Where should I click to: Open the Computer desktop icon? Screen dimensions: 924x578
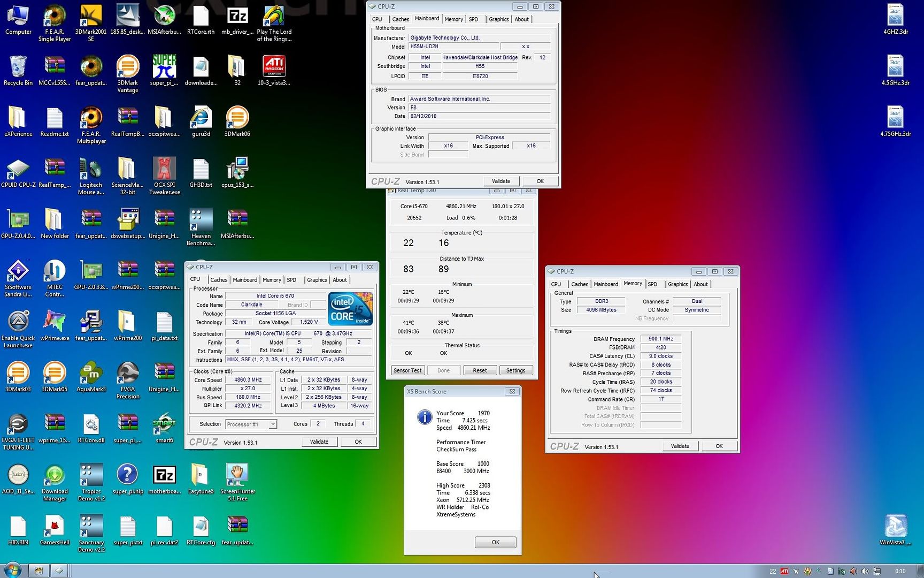pos(18,20)
